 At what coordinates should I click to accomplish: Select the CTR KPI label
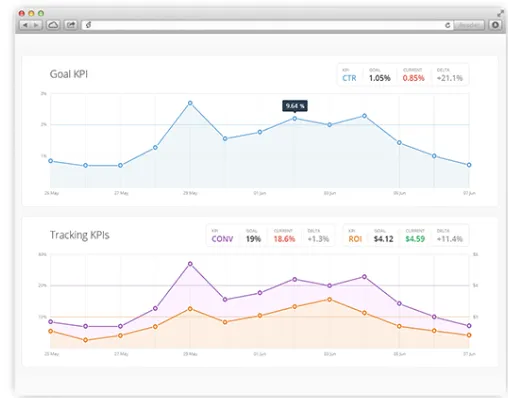(x=349, y=78)
